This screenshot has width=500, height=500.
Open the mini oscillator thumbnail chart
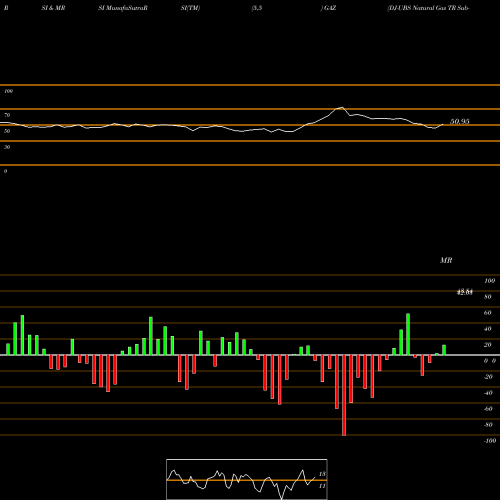click(x=247, y=479)
